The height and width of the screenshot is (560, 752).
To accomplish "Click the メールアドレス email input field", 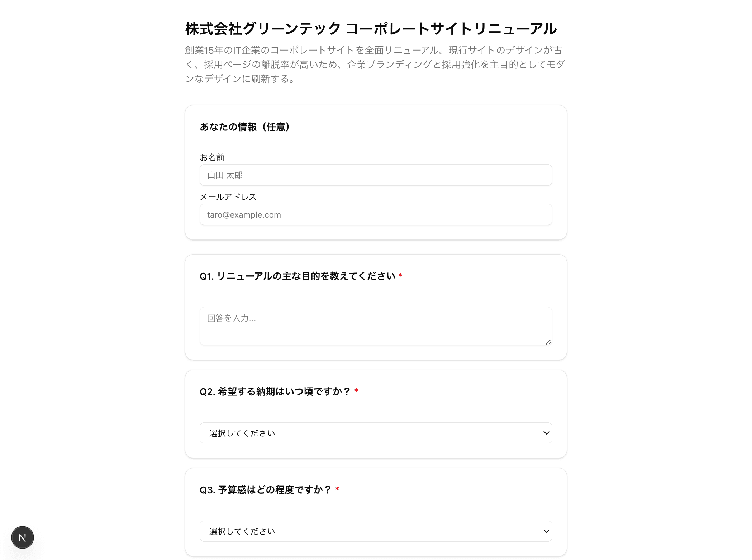I will [x=376, y=214].
